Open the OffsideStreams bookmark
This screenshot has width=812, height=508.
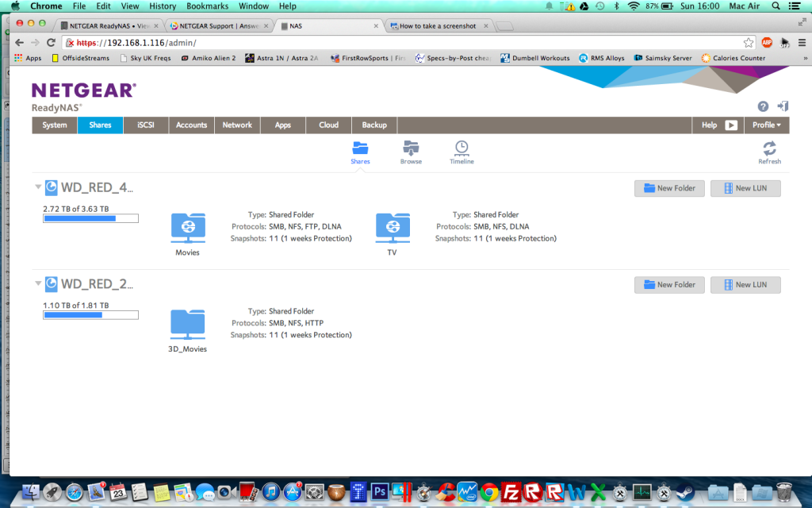[81, 58]
